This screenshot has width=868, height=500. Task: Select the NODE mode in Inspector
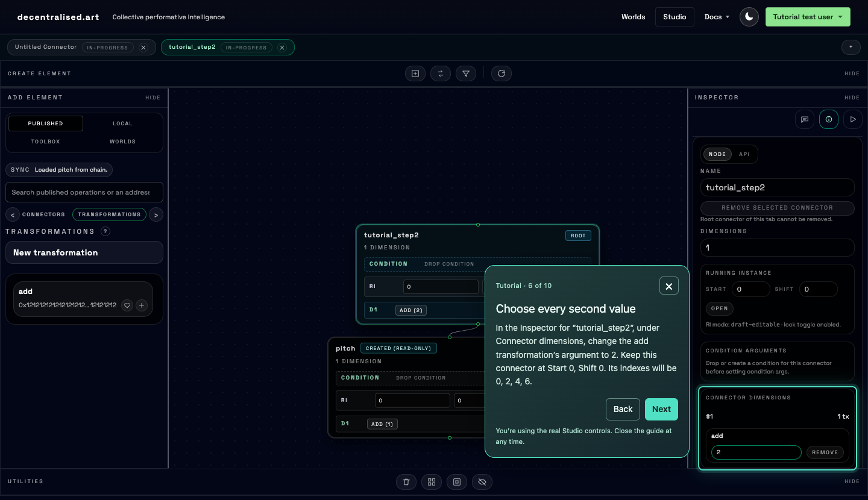pyautogui.click(x=717, y=154)
